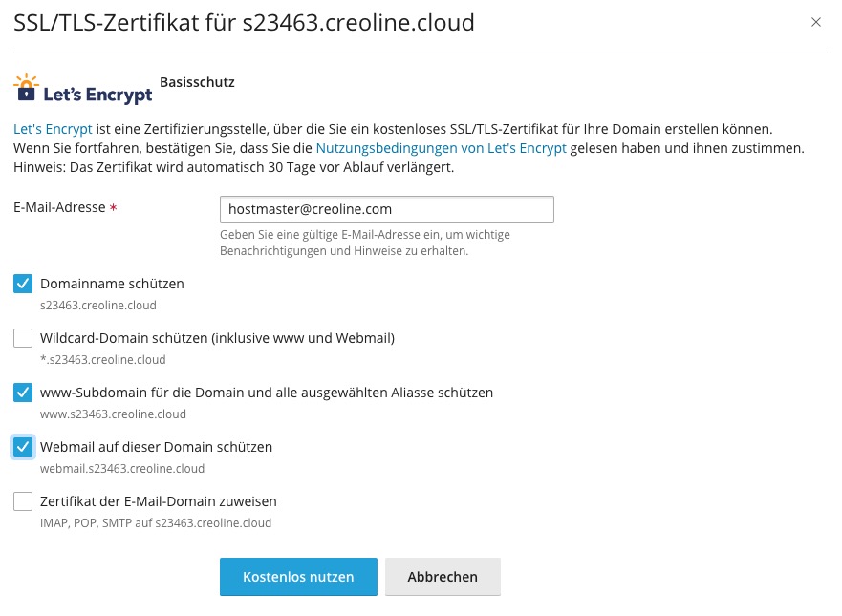Click the Let's Encrypt logo icon

83,89
